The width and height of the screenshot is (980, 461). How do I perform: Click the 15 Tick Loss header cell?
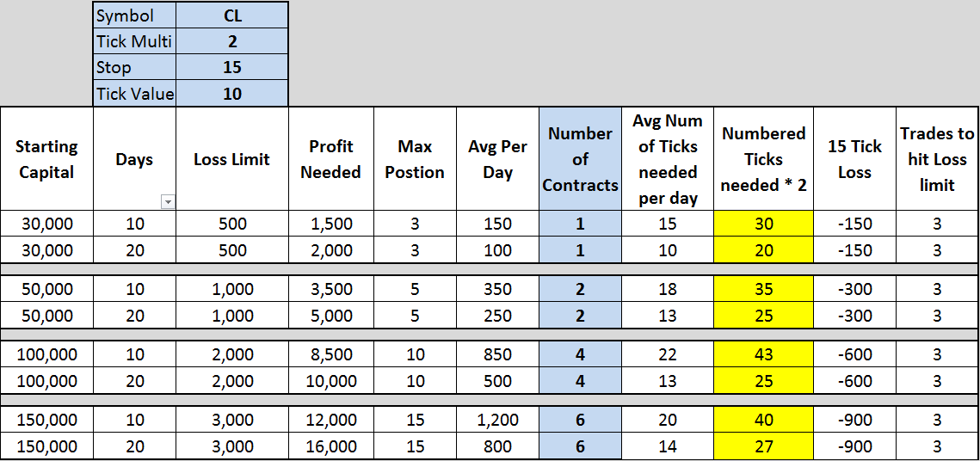click(855, 158)
